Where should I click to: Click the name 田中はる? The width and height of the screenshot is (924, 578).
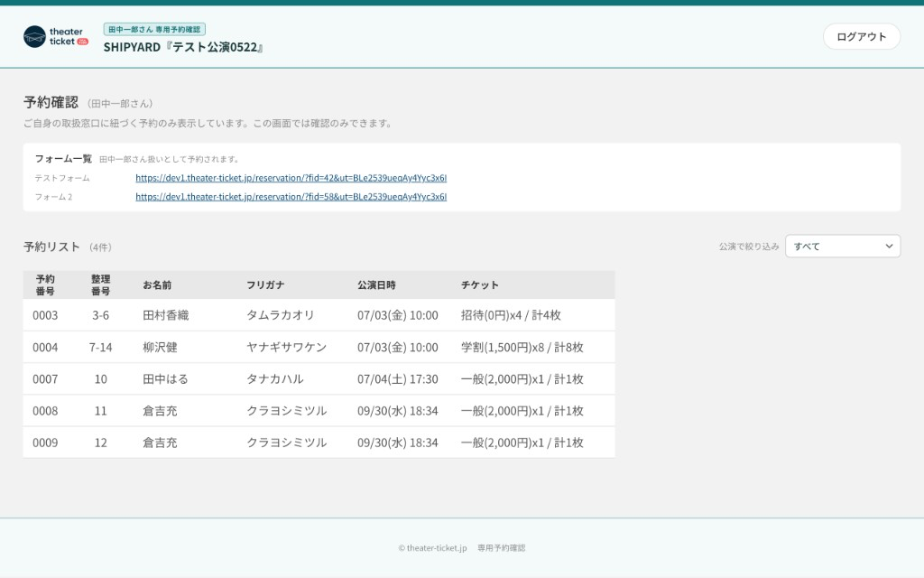pos(166,378)
